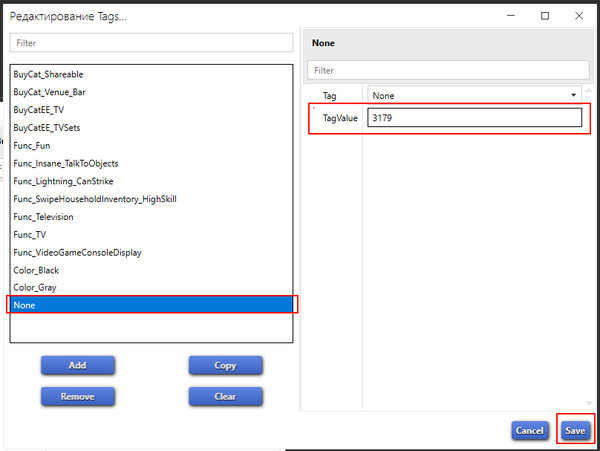Maximize the tag editing window

[545, 16]
